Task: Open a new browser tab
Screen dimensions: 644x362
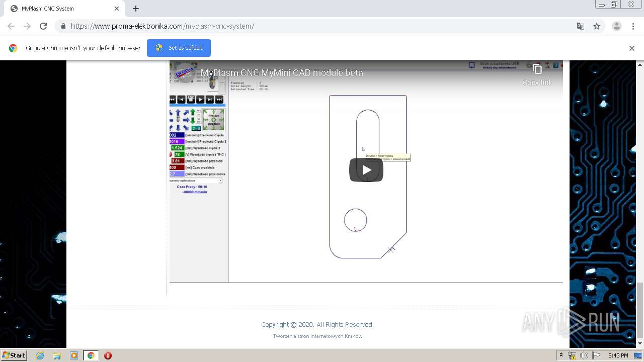Action: point(136,9)
